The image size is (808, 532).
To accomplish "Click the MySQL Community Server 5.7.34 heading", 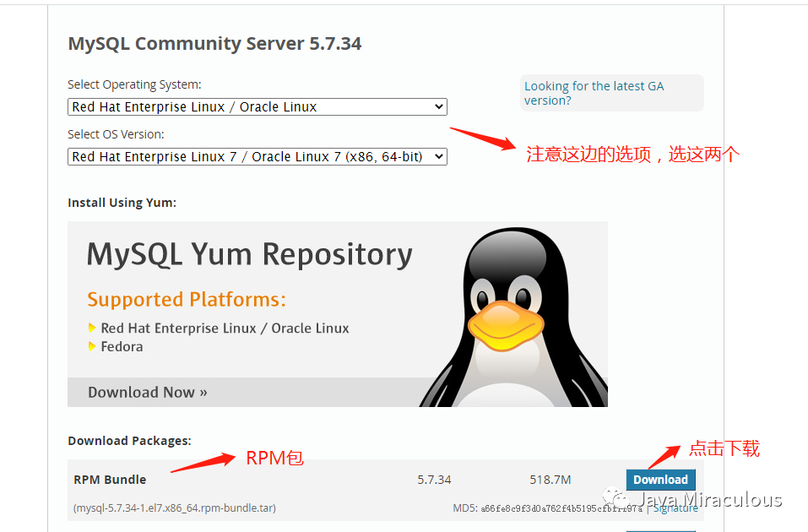I will [214, 44].
